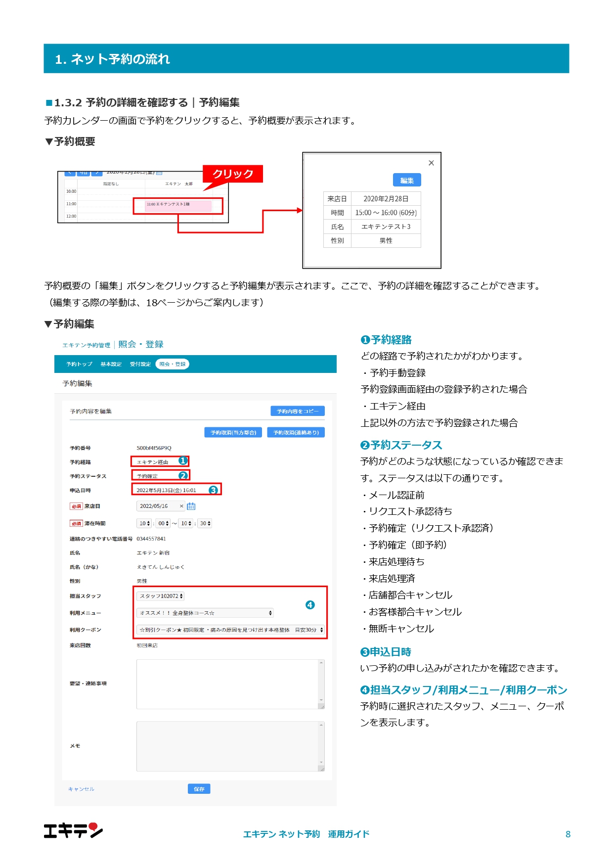Click the 12:00 time label in the calendar
613x868 pixels.
[71, 216]
